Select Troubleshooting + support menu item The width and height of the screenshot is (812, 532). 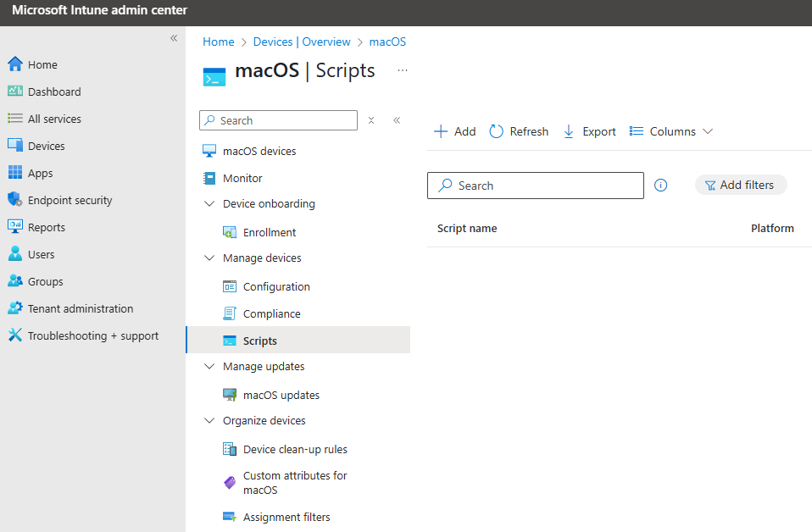[x=93, y=335]
